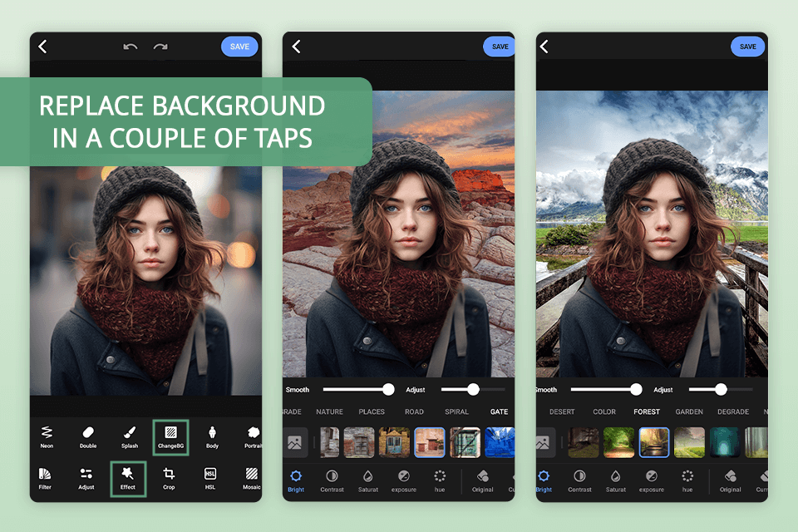Set the Adjust slider on GATE screen
This screenshot has height=532, width=798.
pos(473,390)
